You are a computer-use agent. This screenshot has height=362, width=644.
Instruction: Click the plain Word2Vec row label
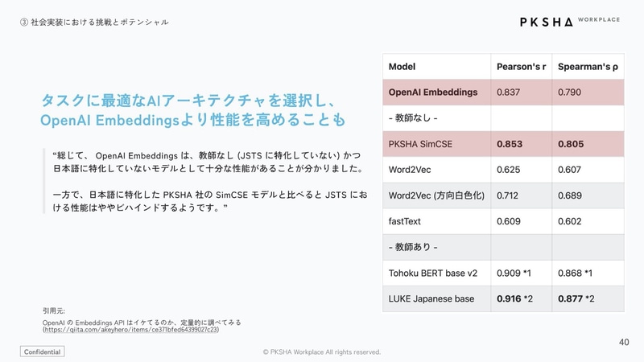point(410,170)
